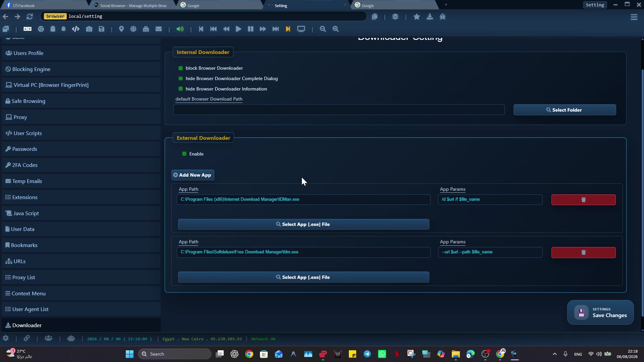The height and width of the screenshot is (362, 644).
Task: Click the translate icon in the toolbar
Action: click(28, 29)
